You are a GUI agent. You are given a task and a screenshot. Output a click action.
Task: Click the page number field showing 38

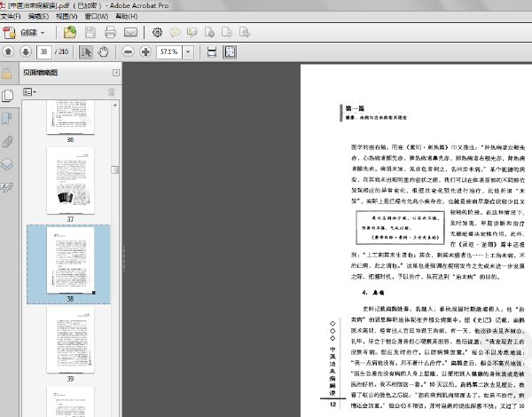pyautogui.click(x=44, y=52)
